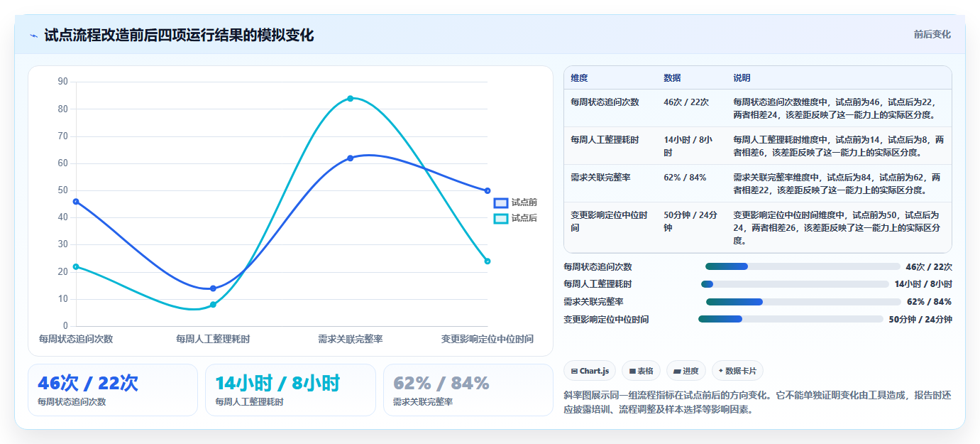Click the 试点前 point at value 46
This screenshot has width=980, height=444.
pyautogui.click(x=76, y=202)
